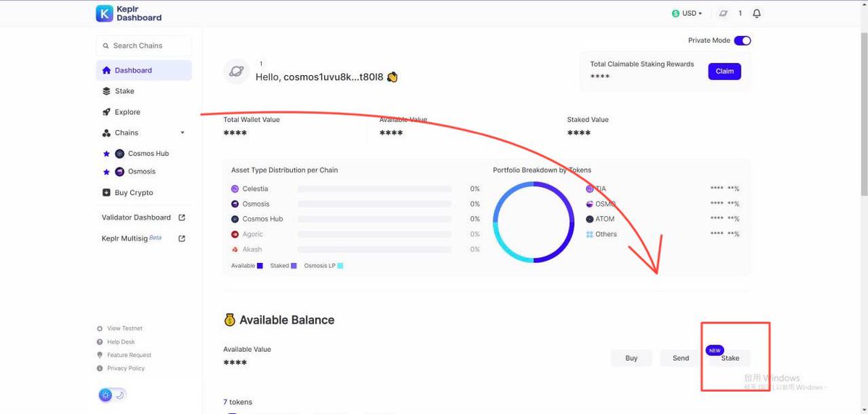Click the '7 tokens' count text
Image resolution: width=868 pixels, height=414 pixels.
click(x=237, y=402)
